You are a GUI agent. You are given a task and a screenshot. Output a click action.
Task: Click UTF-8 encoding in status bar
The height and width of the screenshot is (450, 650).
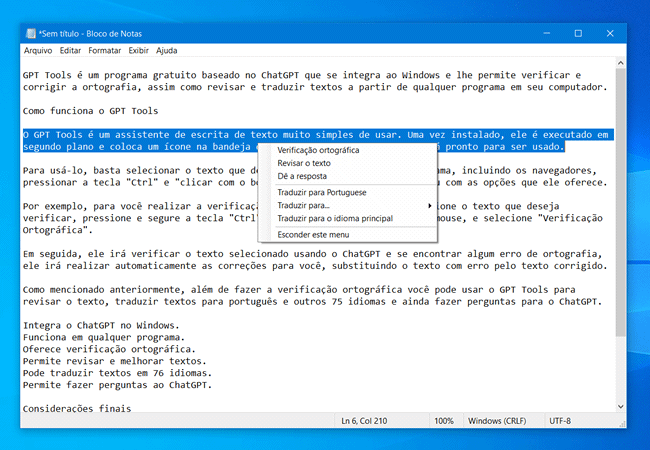(560, 421)
